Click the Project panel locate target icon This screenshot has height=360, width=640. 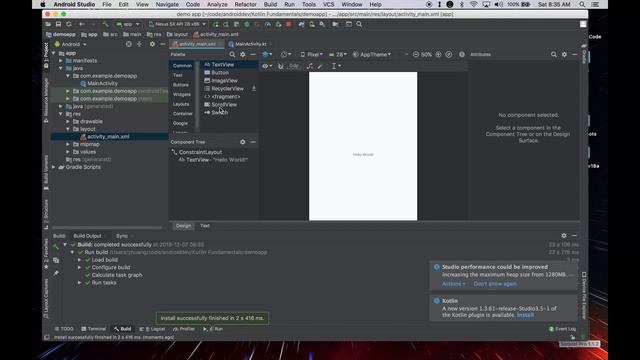[129, 44]
